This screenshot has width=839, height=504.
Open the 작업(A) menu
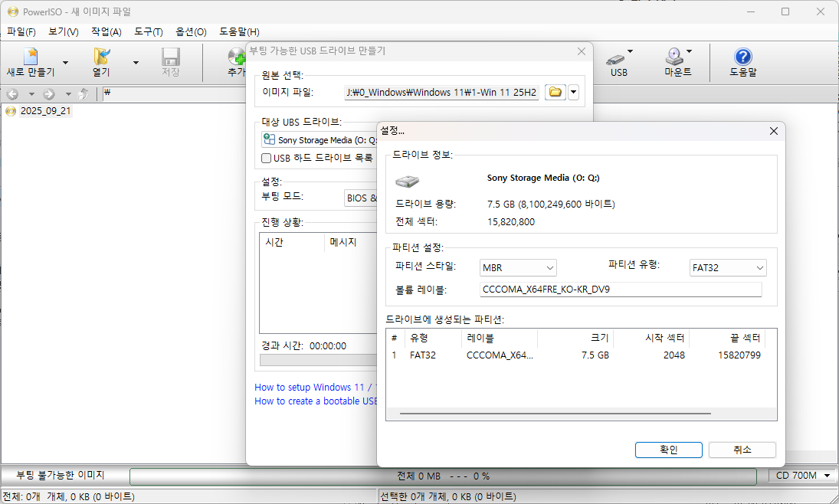point(106,32)
